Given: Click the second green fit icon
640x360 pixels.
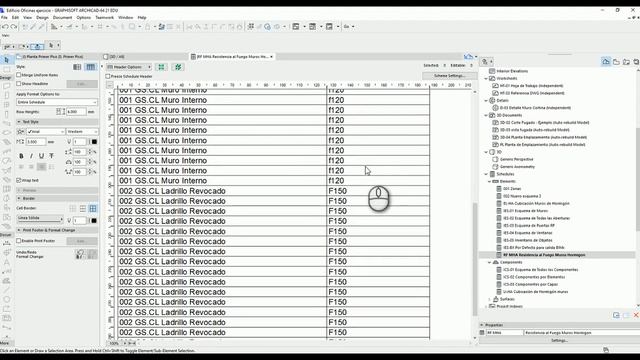Looking at the screenshot, I should pos(178,67).
